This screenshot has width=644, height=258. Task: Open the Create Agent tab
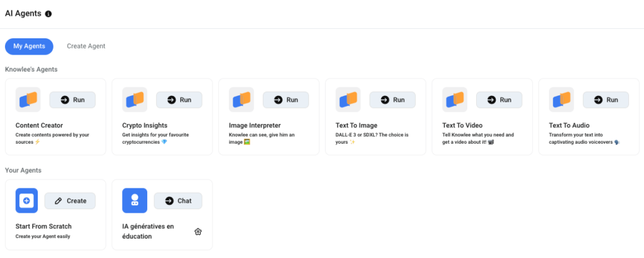point(86,46)
